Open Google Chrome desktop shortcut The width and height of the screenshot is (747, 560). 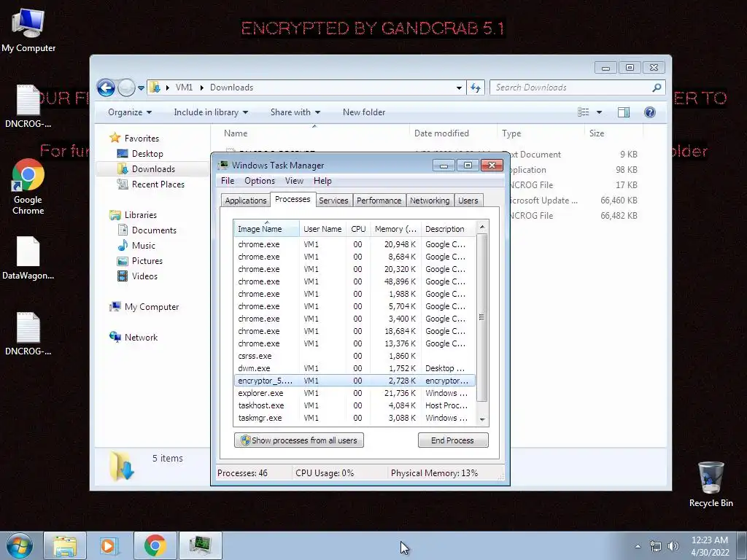click(28, 187)
